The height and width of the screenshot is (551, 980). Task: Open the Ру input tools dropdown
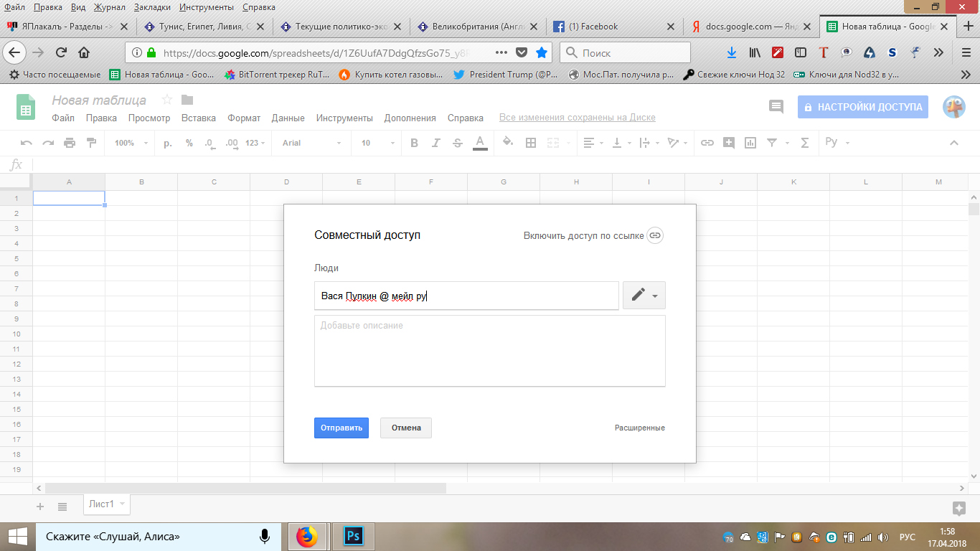pyautogui.click(x=837, y=142)
